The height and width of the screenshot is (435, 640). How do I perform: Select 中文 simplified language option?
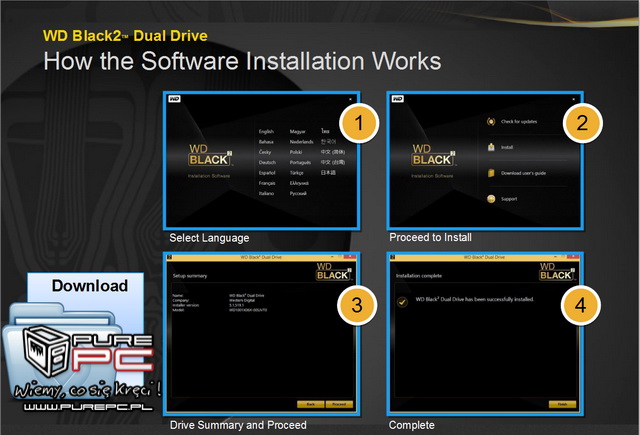[333, 152]
